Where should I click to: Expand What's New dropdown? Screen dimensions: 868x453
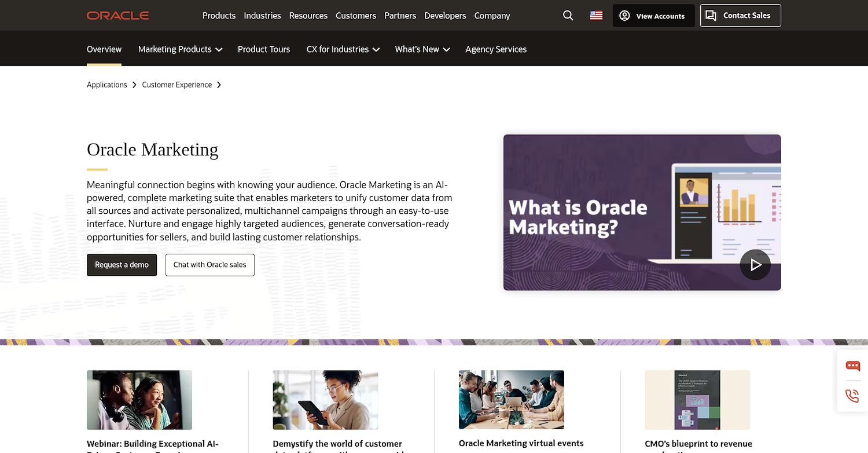coord(422,49)
